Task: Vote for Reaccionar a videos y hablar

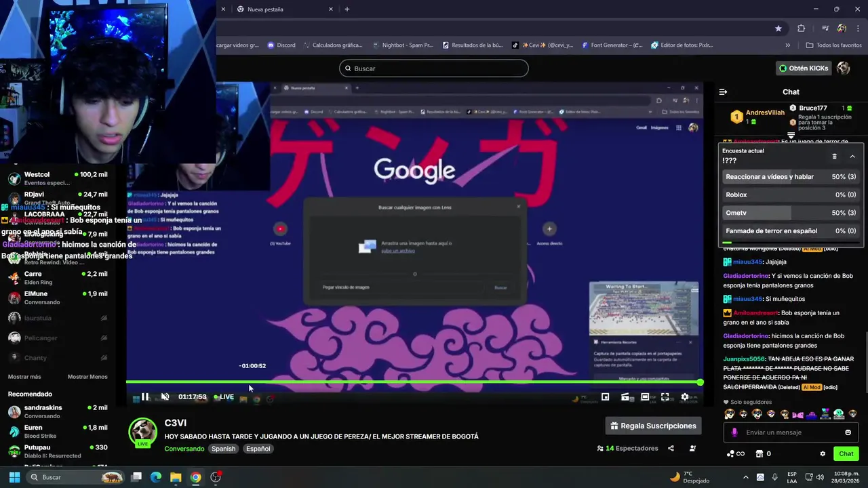Action: (x=791, y=177)
